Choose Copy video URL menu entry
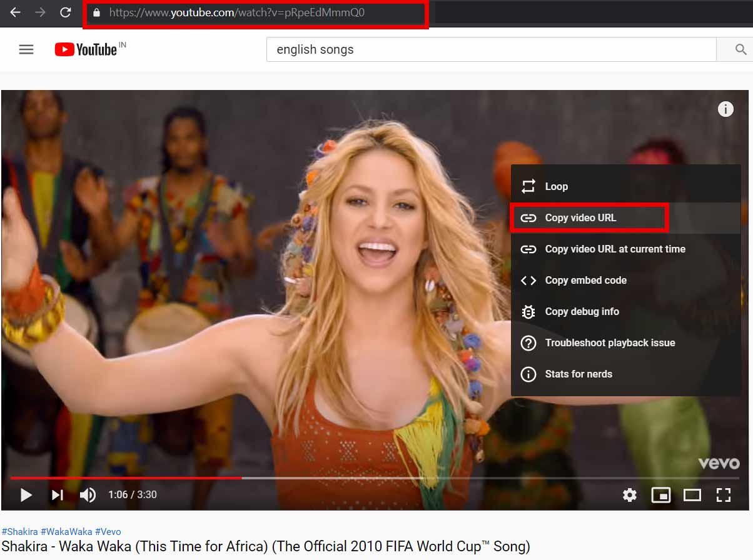 (x=625, y=217)
